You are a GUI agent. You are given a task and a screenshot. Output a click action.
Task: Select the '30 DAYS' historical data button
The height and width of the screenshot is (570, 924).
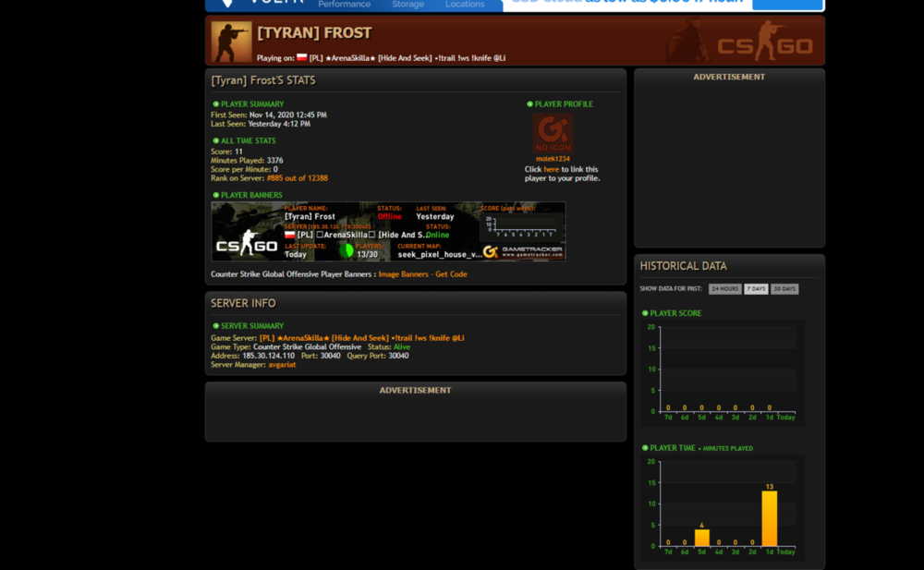pyautogui.click(x=784, y=289)
